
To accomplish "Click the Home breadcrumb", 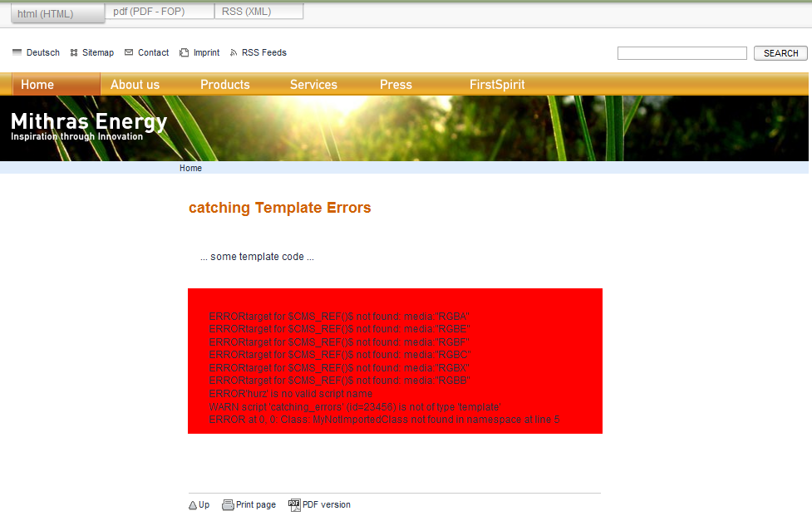I will (190, 168).
